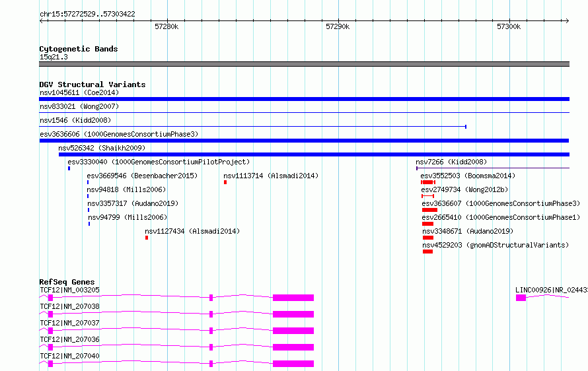Select the TCF12|NM_207040 transcript label
Image resolution: width=588 pixels, height=371 pixels.
[70, 356]
